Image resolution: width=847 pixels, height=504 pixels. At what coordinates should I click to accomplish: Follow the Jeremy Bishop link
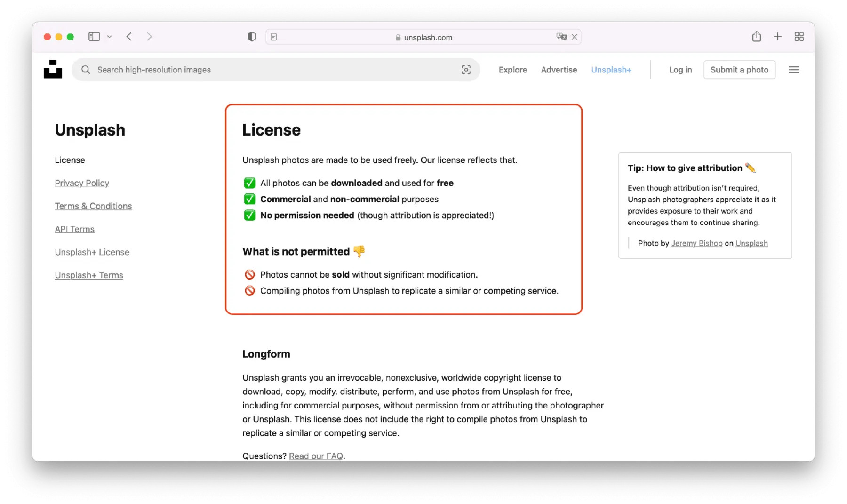click(696, 243)
